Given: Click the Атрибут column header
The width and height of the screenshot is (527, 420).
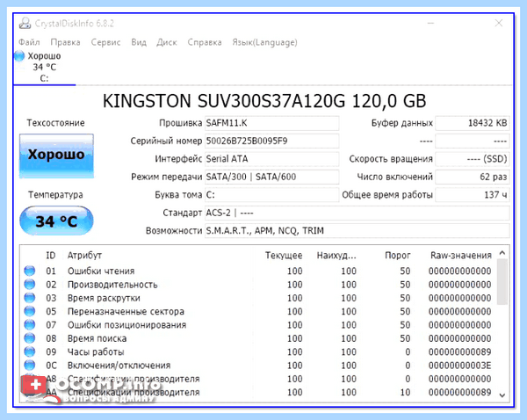Looking at the screenshot, I should (84, 256).
